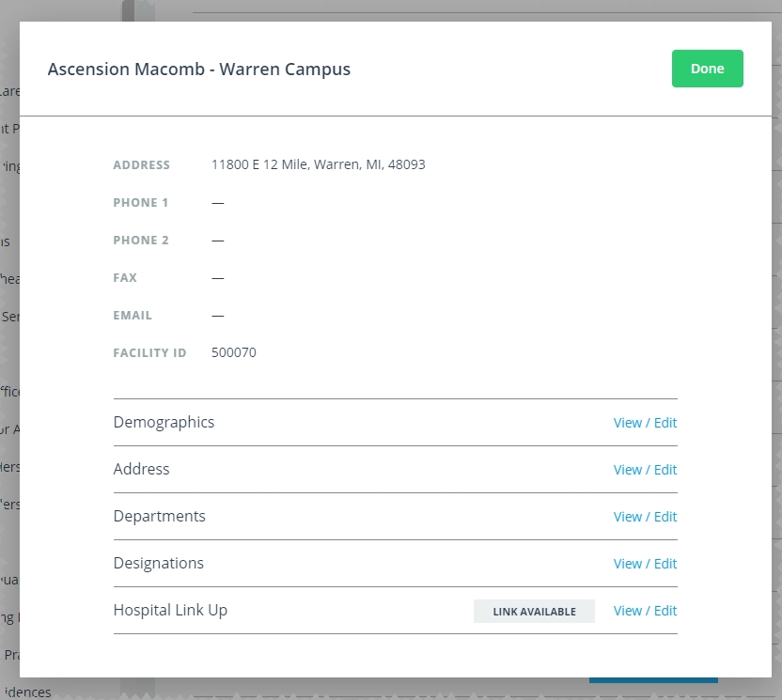Click the Address section row label
The image size is (782, 700).
point(142,469)
